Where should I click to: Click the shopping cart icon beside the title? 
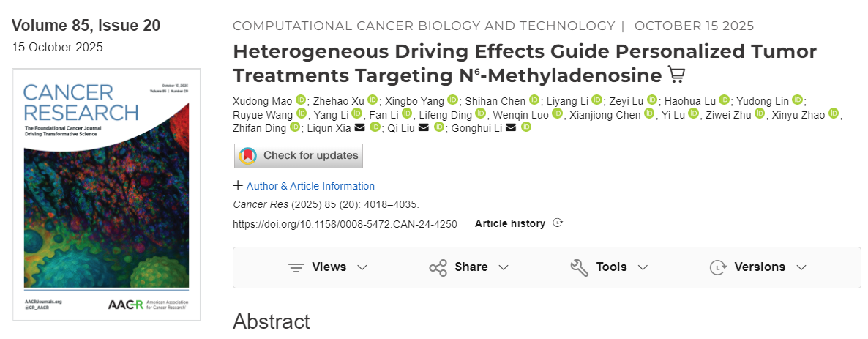coord(676,75)
